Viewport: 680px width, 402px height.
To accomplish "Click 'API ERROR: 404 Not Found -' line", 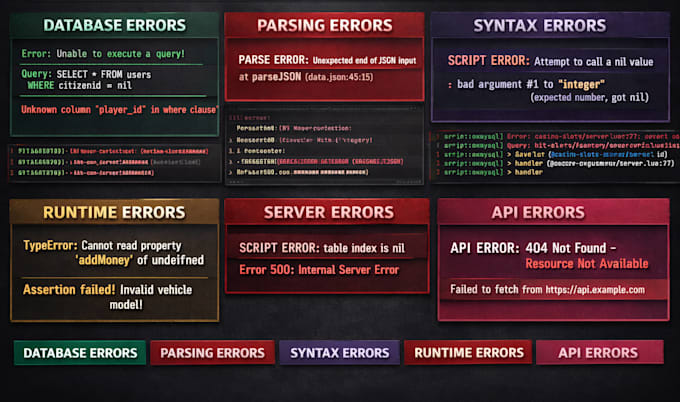I will 533,248.
